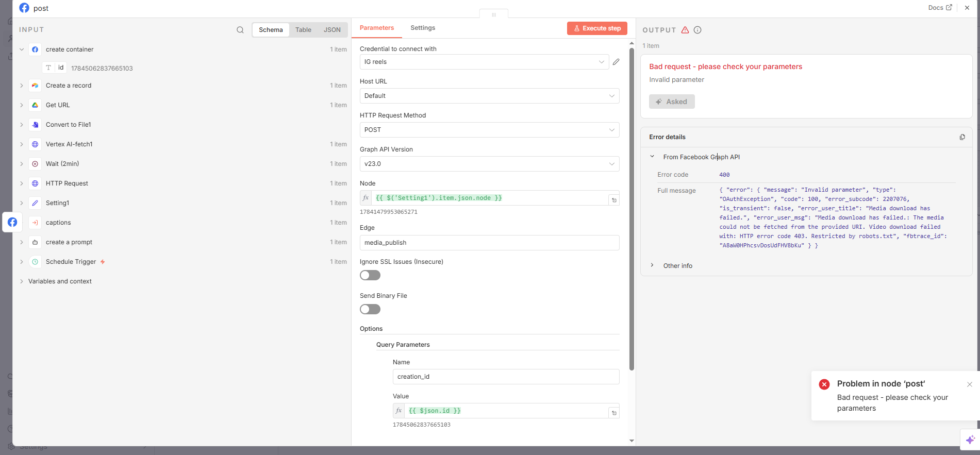The height and width of the screenshot is (455, 980).
Task: Click the Create a record node icon
Action: click(35, 86)
